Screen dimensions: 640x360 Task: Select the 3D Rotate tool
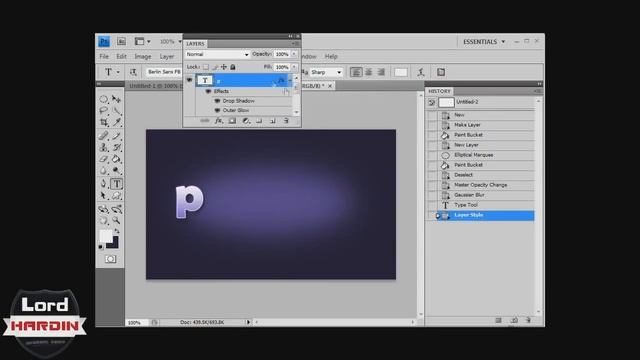(x=104, y=209)
